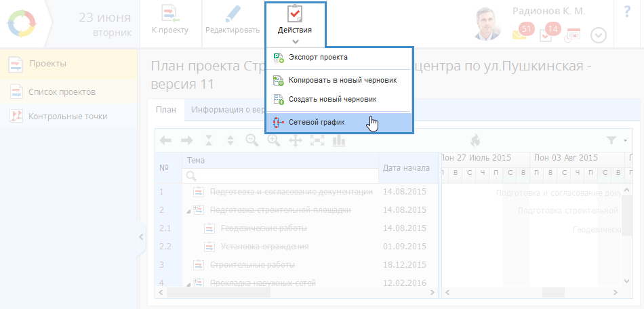Select Копировать в новый черновик

[342, 80]
